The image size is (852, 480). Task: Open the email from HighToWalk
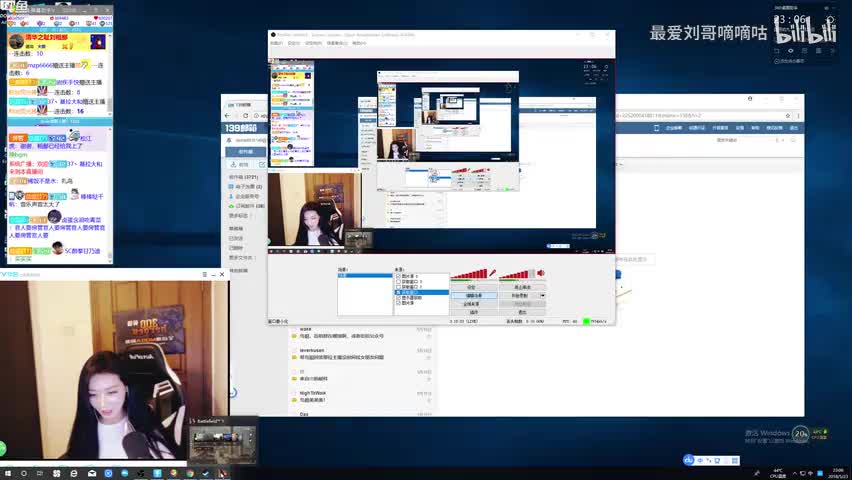click(361, 396)
